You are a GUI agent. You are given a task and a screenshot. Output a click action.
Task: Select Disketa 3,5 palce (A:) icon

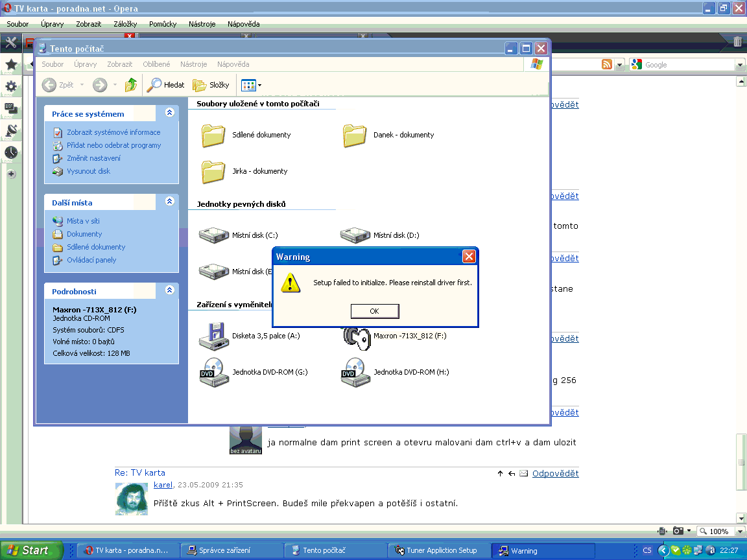point(213,336)
